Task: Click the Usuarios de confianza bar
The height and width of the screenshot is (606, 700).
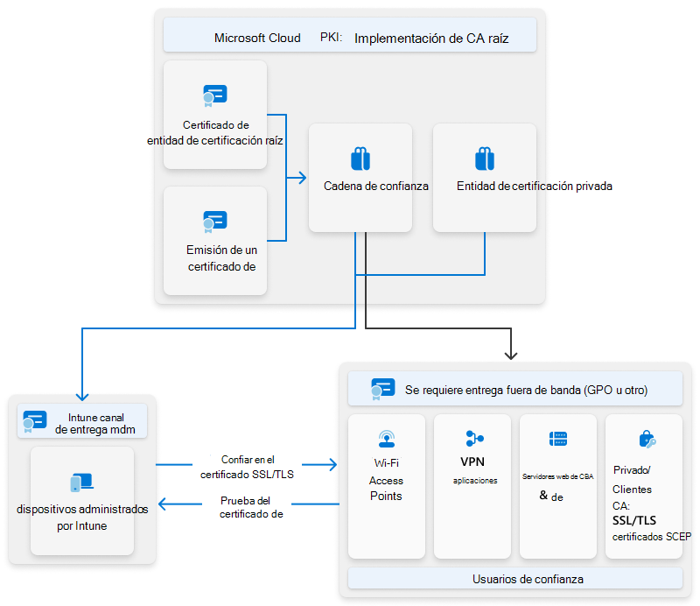Action: coord(514,579)
